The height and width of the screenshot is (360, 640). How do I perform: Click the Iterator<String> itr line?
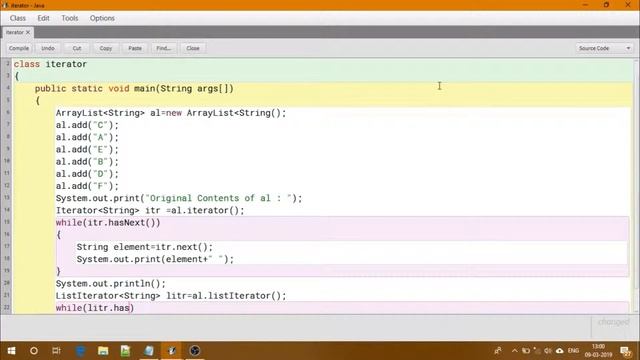pyautogui.click(x=150, y=211)
